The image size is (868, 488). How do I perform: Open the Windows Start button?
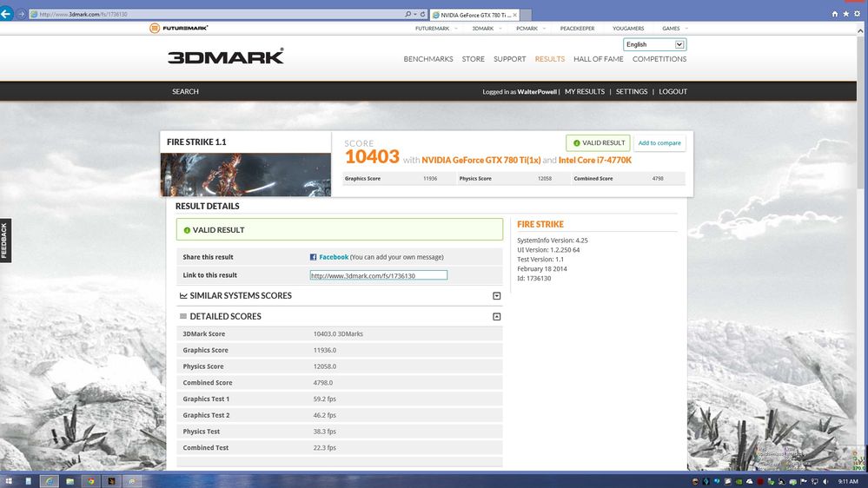click(x=9, y=481)
